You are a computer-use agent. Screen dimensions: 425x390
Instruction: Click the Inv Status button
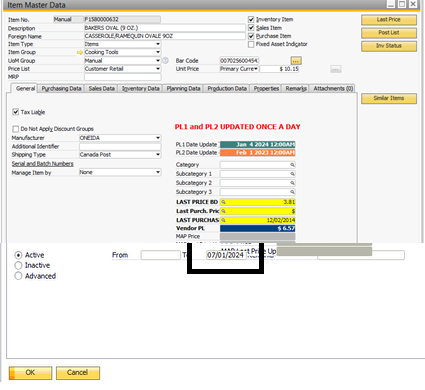(389, 46)
